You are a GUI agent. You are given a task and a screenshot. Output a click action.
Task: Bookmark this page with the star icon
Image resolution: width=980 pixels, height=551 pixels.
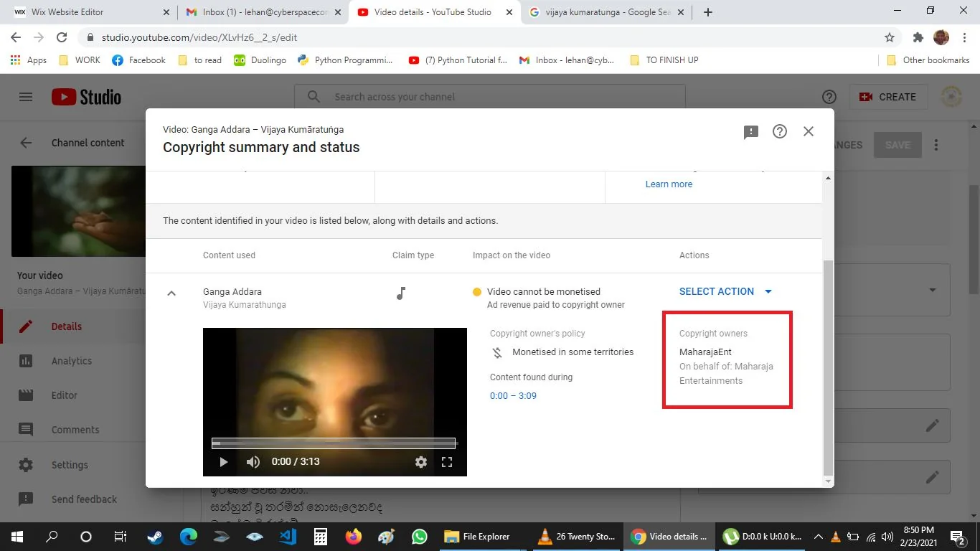tap(890, 37)
